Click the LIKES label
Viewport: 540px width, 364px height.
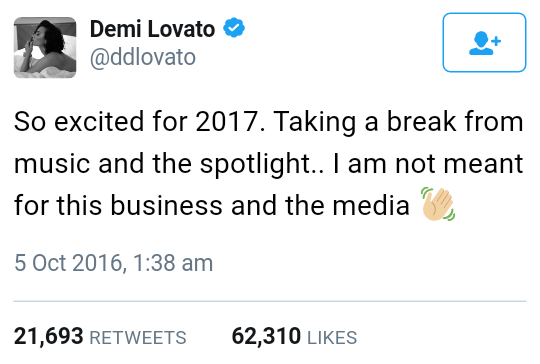tap(332, 337)
